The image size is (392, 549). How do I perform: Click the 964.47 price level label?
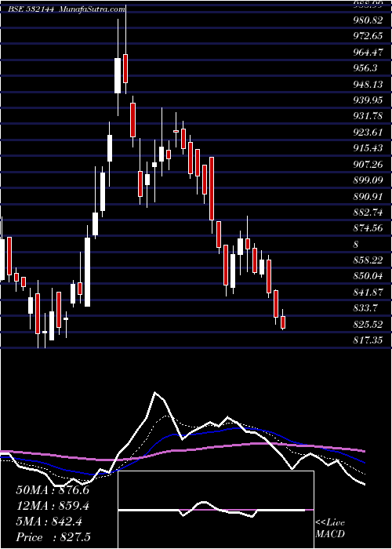368,53
